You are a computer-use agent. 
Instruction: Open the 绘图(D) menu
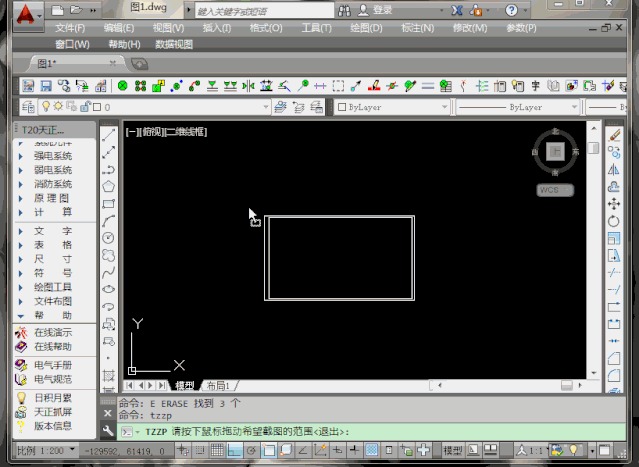[366, 28]
